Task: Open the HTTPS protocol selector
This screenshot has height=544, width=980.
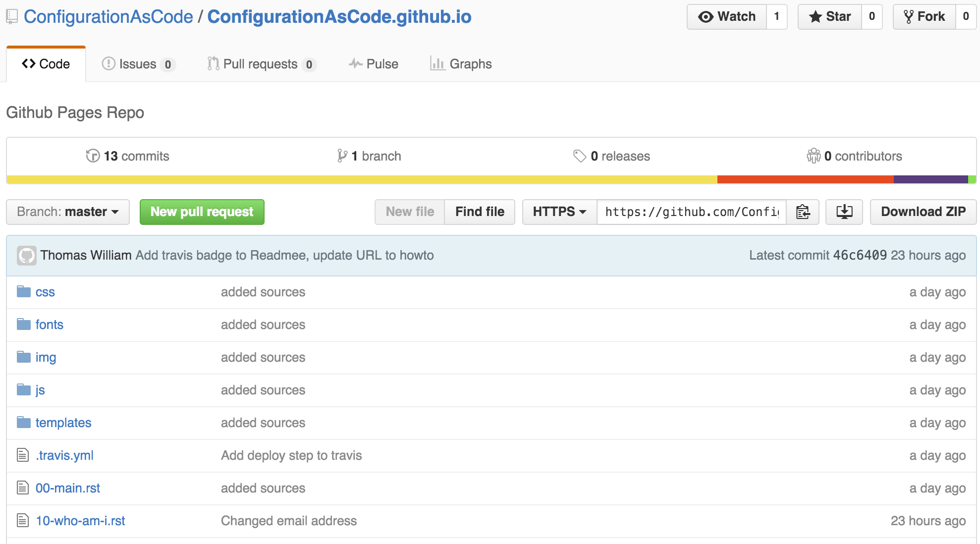Action: pyautogui.click(x=559, y=212)
